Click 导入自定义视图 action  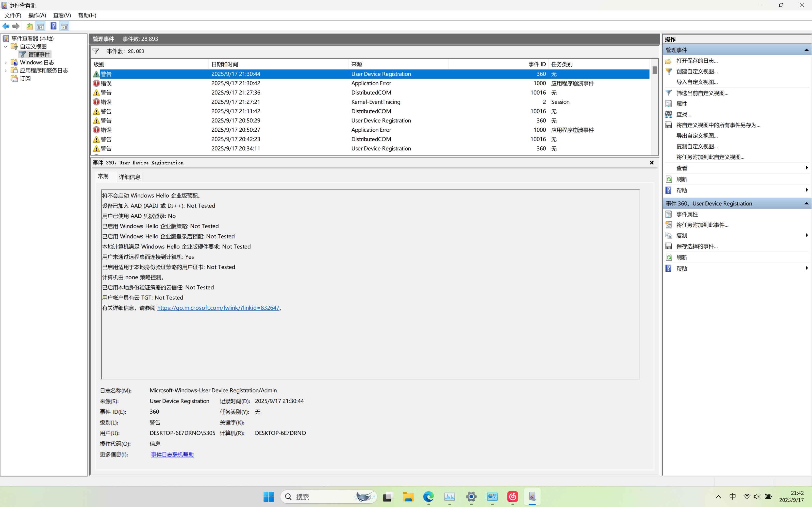697,82
